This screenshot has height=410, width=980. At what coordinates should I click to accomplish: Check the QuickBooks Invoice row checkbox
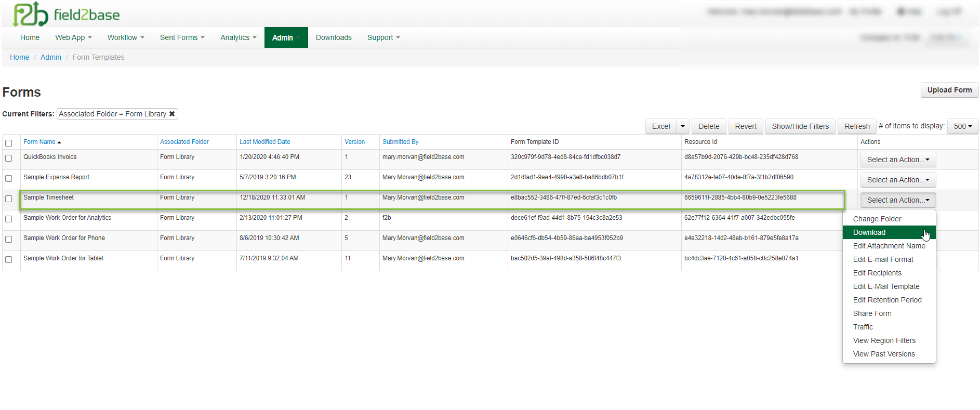click(x=9, y=158)
